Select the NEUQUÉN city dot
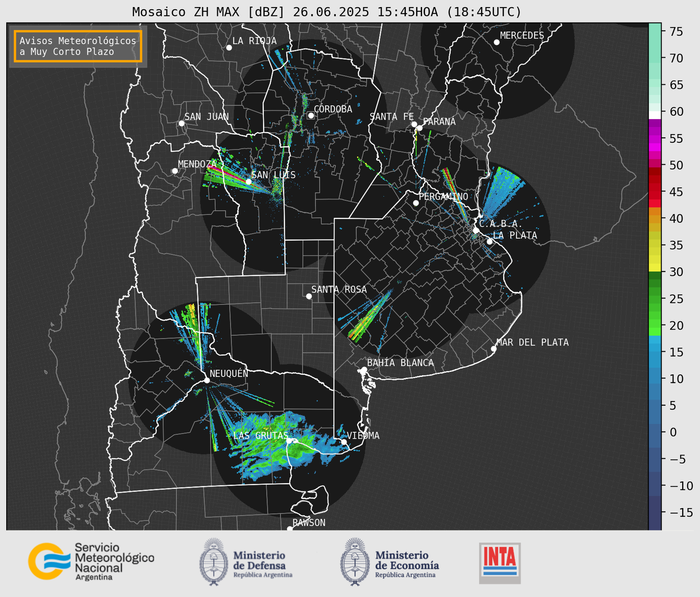Image resolution: width=700 pixels, height=597 pixels. click(207, 380)
